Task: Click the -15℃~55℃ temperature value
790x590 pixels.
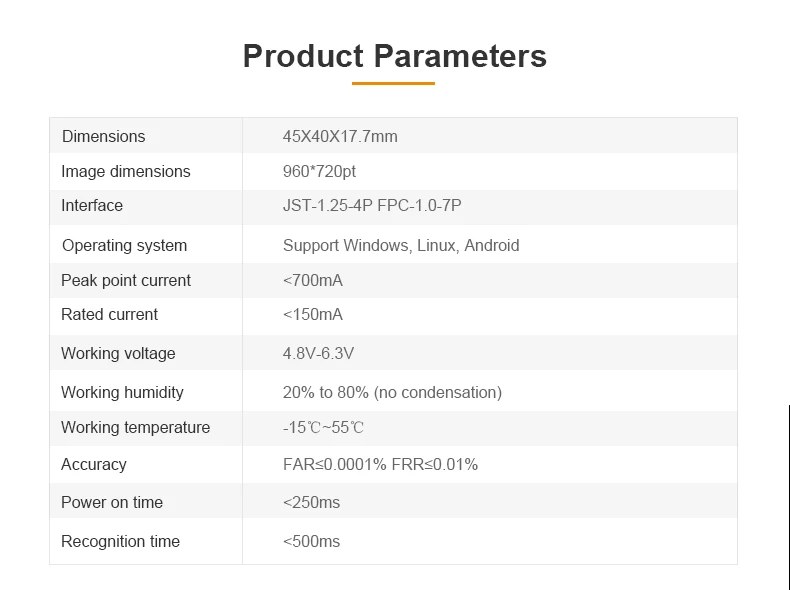Action: click(x=323, y=427)
